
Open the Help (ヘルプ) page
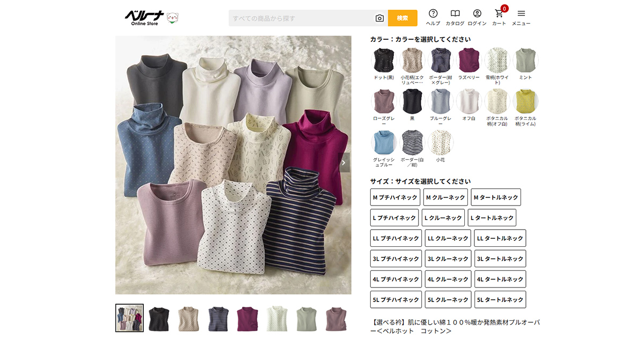coord(433,17)
